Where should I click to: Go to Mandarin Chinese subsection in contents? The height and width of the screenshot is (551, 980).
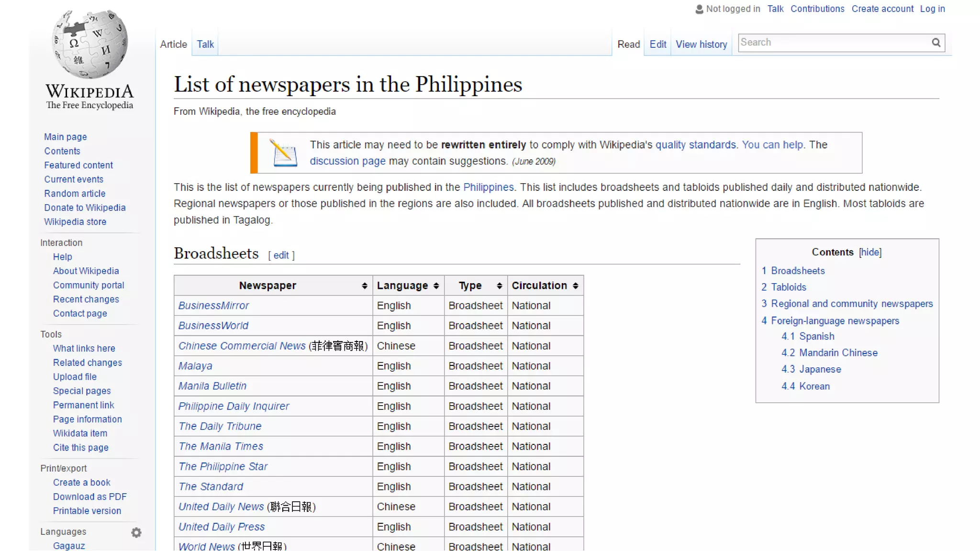(838, 353)
